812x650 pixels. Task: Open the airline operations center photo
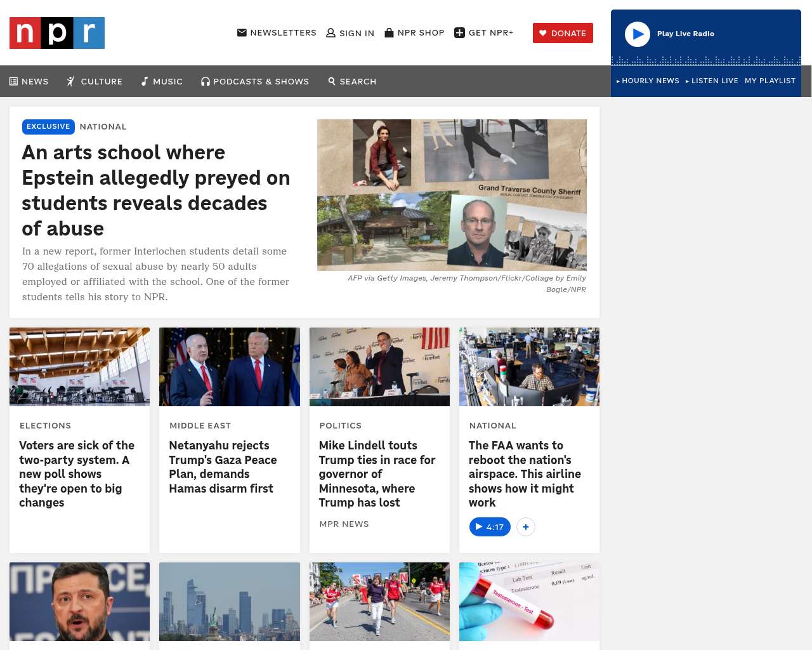click(x=529, y=367)
